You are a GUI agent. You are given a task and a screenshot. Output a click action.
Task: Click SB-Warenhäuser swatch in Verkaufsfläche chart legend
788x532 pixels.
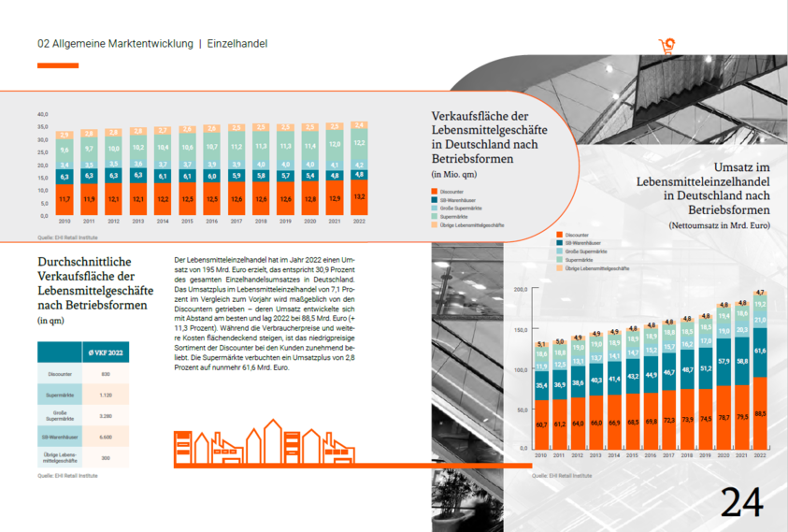pos(435,200)
